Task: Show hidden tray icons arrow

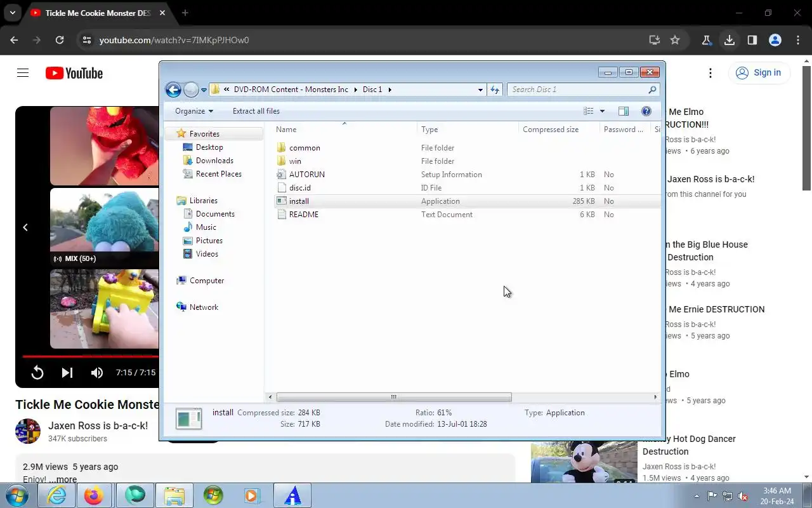Action: tap(697, 496)
